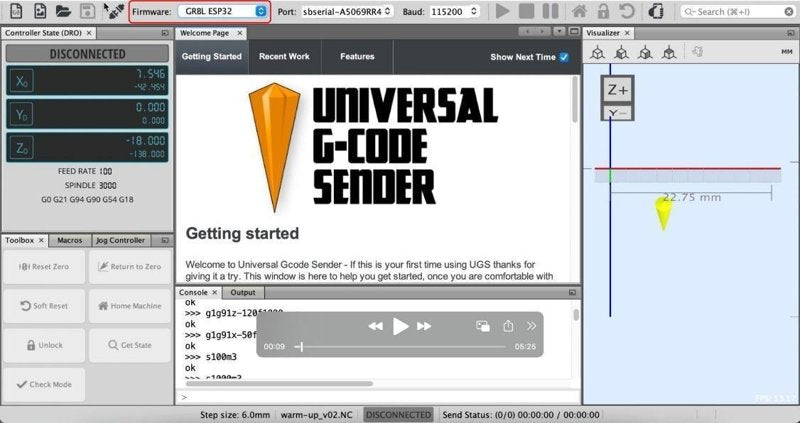Play the video using overlay play button
Viewport: 800px width, 423px height.
pos(401,326)
